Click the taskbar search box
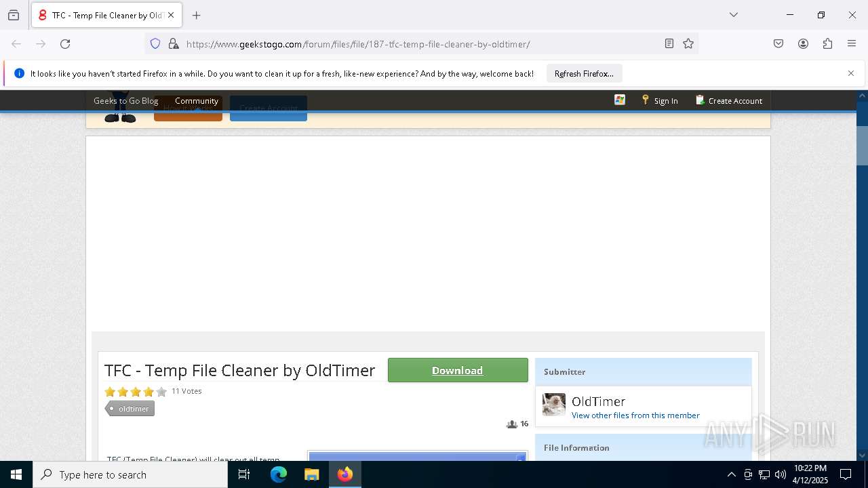 tap(130, 474)
